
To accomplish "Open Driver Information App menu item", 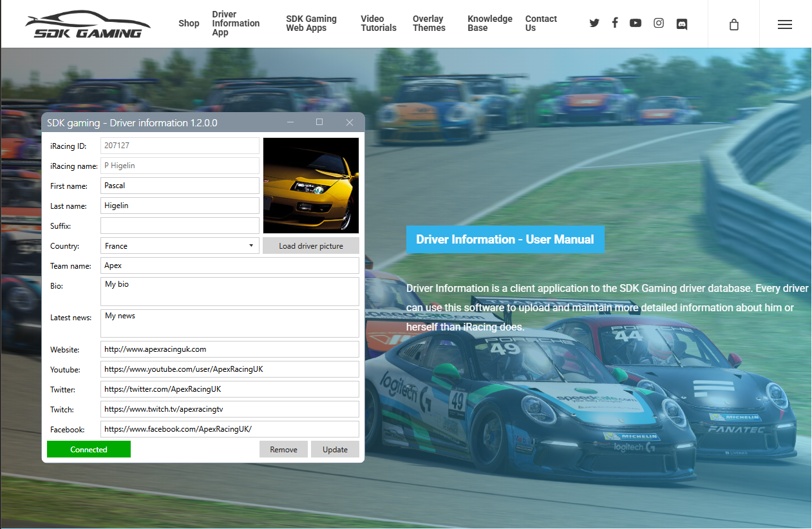I will [x=236, y=23].
